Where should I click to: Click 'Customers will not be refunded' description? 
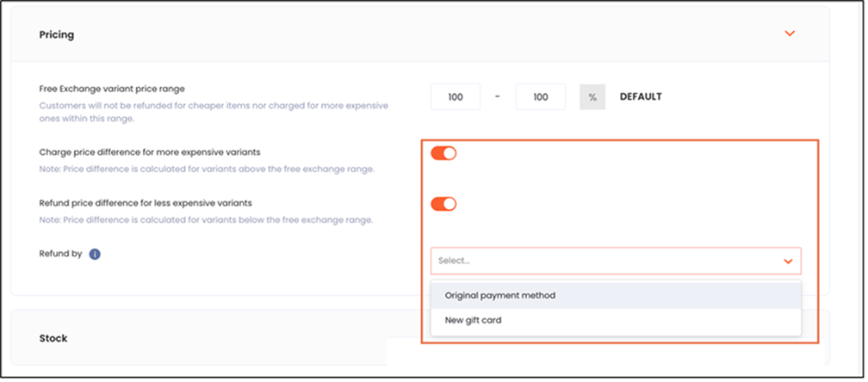tap(214, 112)
